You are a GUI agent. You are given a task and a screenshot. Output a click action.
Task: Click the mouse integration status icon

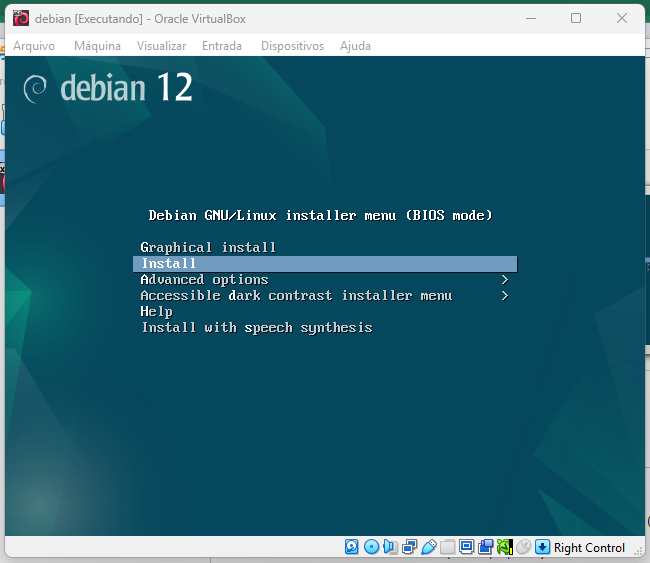(524, 547)
